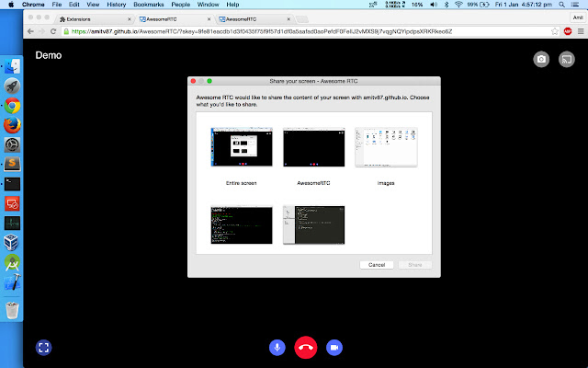Open the Chrome hamburger menu
This screenshot has width=588, height=368.
581,31
